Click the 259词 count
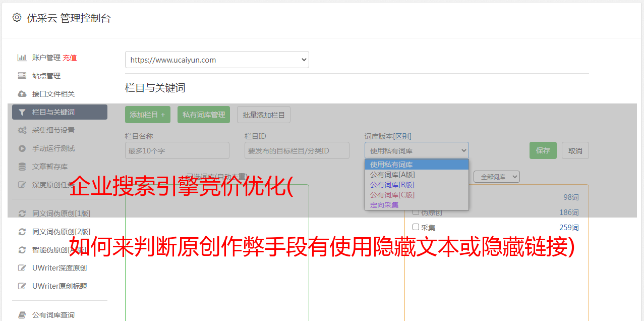644x321 pixels. click(x=569, y=227)
